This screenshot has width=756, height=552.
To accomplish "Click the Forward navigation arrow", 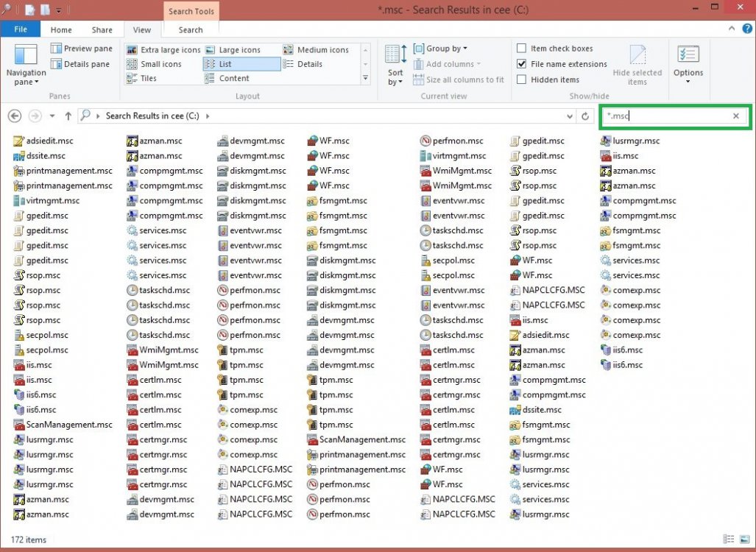I will pos(35,116).
